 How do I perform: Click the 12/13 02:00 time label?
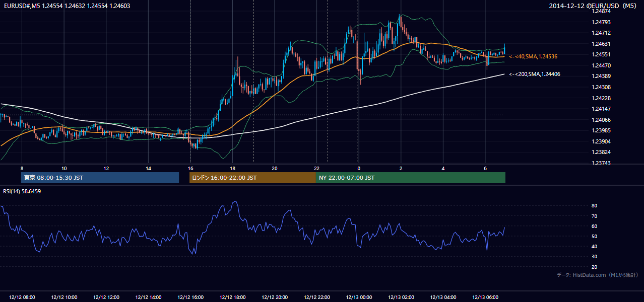click(401, 297)
